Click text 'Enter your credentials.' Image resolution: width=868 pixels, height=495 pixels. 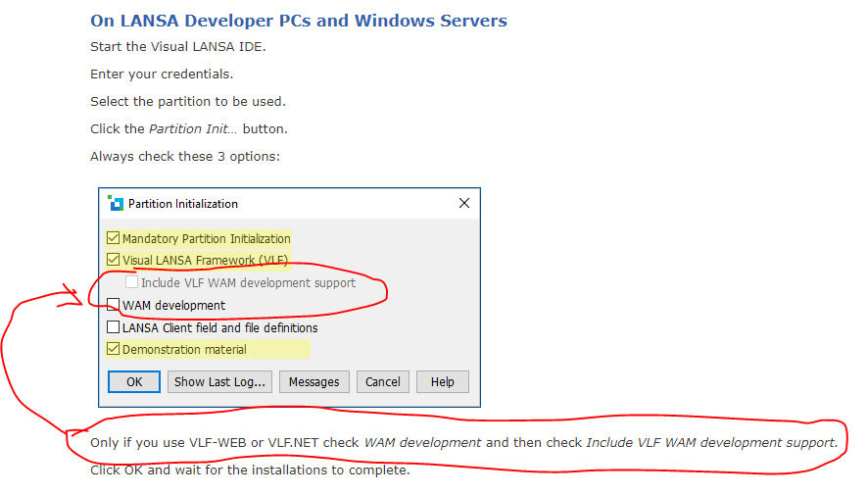tap(162, 74)
